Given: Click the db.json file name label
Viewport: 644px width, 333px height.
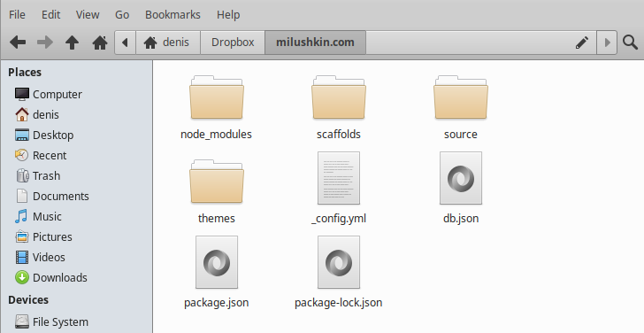Looking at the screenshot, I should [x=461, y=218].
